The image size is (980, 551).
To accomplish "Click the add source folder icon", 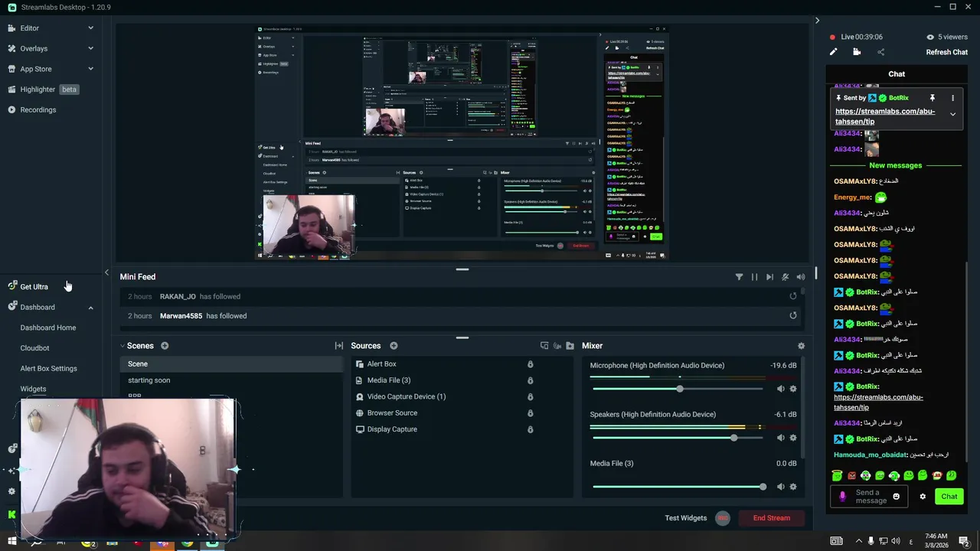I will point(570,346).
